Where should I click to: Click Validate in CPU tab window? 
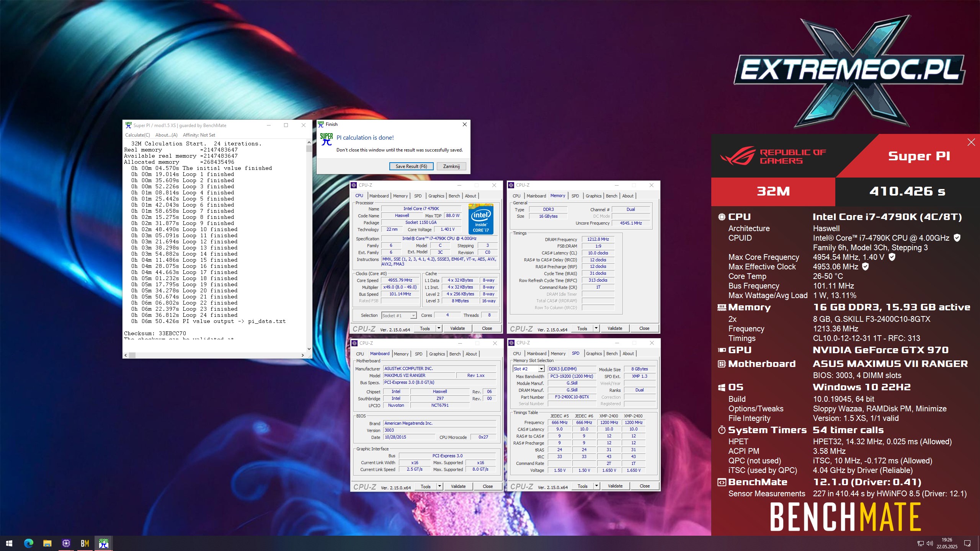[457, 328]
